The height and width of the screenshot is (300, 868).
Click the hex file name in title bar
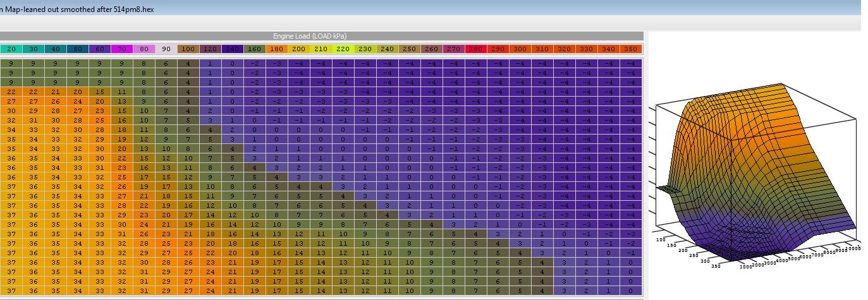76,9
